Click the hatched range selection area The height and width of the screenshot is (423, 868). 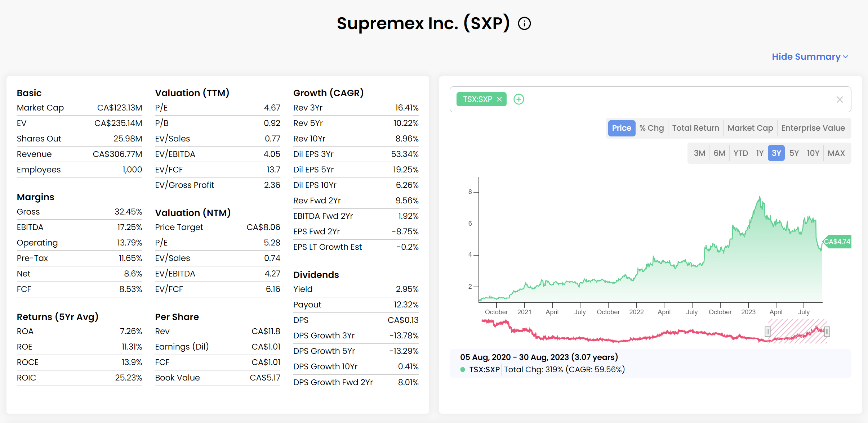pyautogui.click(x=797, y=332)
